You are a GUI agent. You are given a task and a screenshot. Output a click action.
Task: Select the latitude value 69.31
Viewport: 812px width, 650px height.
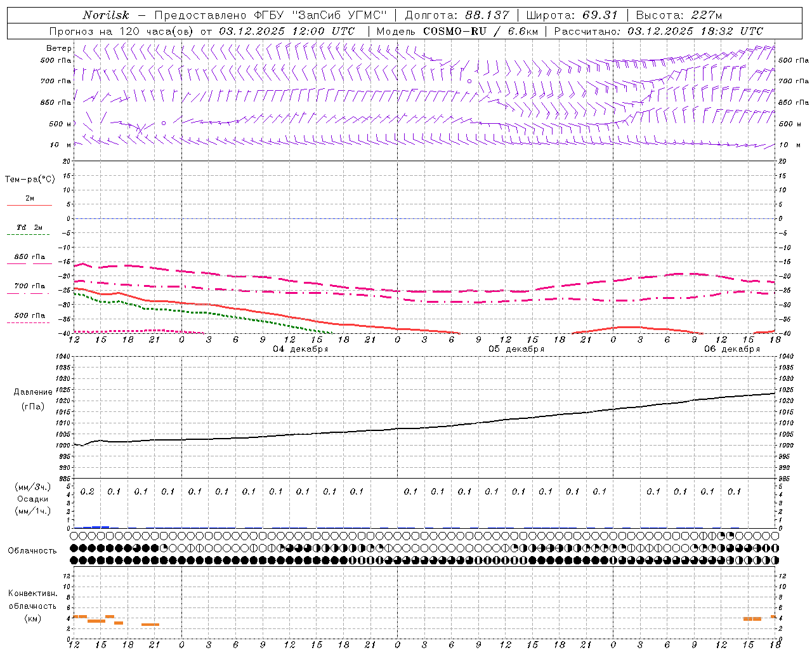click(x=600, y=15)
